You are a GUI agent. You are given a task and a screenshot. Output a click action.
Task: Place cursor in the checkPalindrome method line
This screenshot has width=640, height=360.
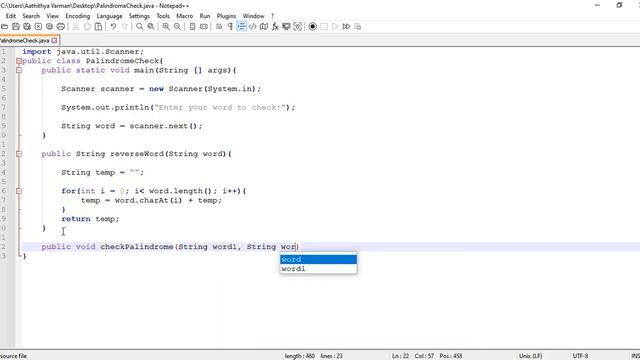[x=170, y=247]
